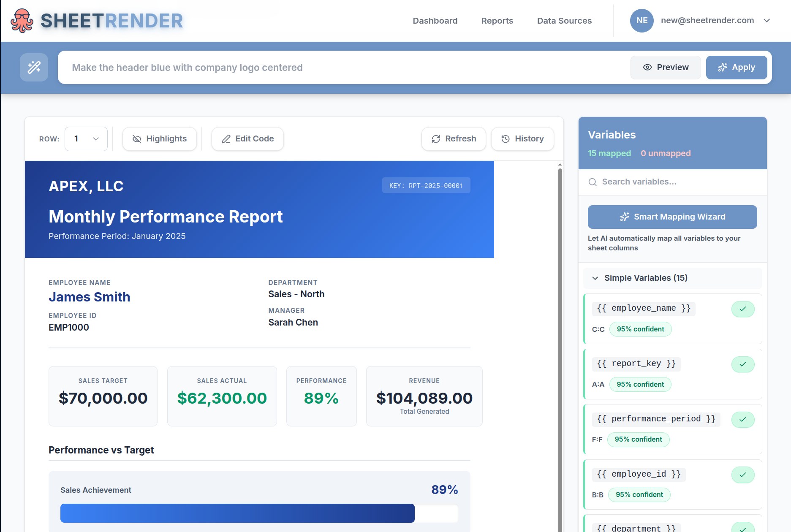Click the search magnifier in the Variables panel
This screenshot has width=791, height=532.
(593, 182)
